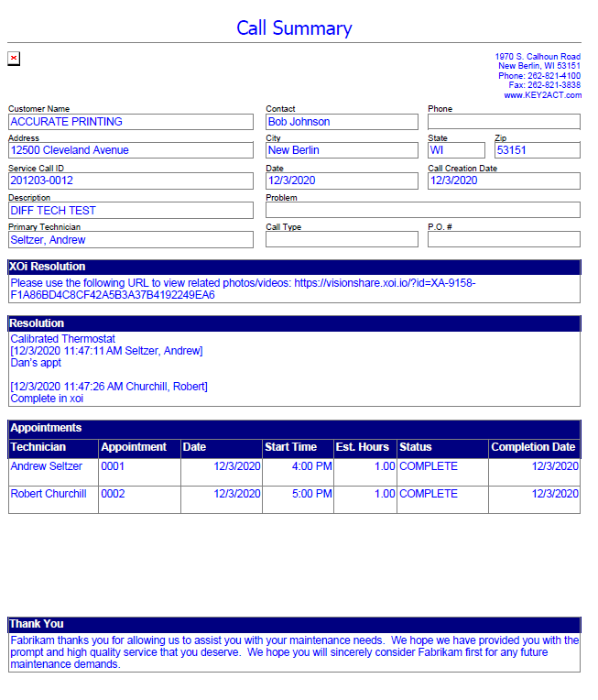Click the empty Call Type field
Screen dimensions: 598x700
[342, 239]
